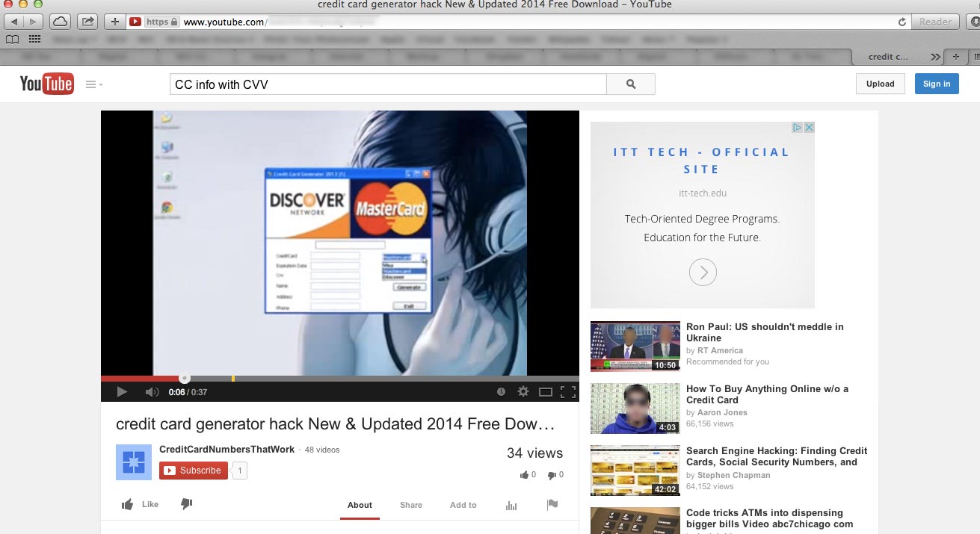Subscribe to the CreditCardNumbersThatWork channel
Image resolution: width=980 pixels, height=534 pixels.
(194, 471)
